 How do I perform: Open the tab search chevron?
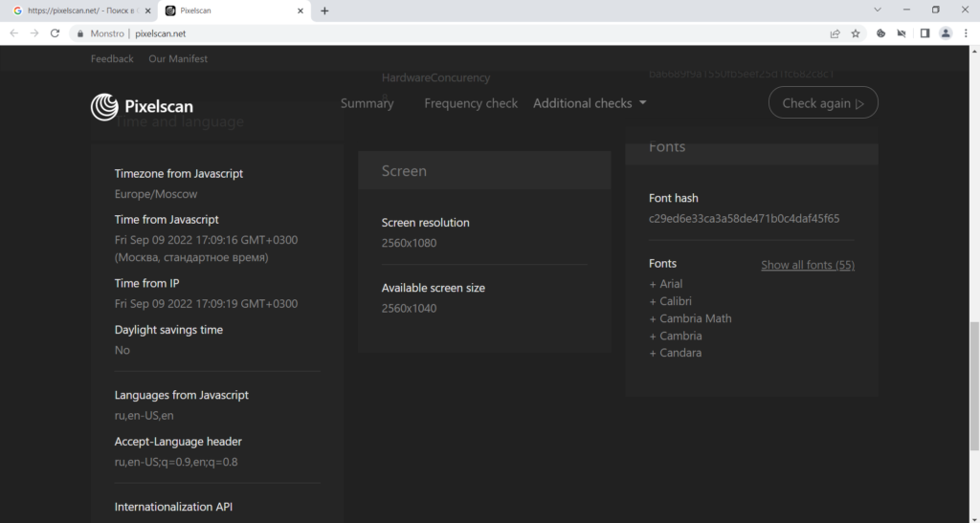[x=879, y=10]
